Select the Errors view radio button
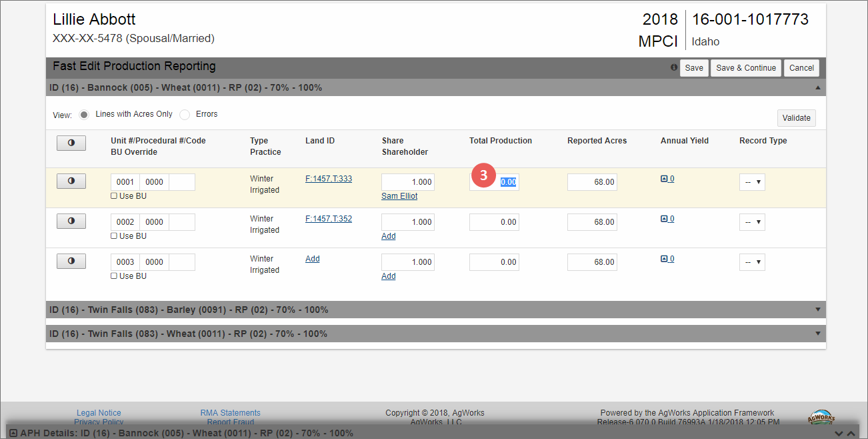The height and width of the screenshot is (439, 868). (185, 115)
